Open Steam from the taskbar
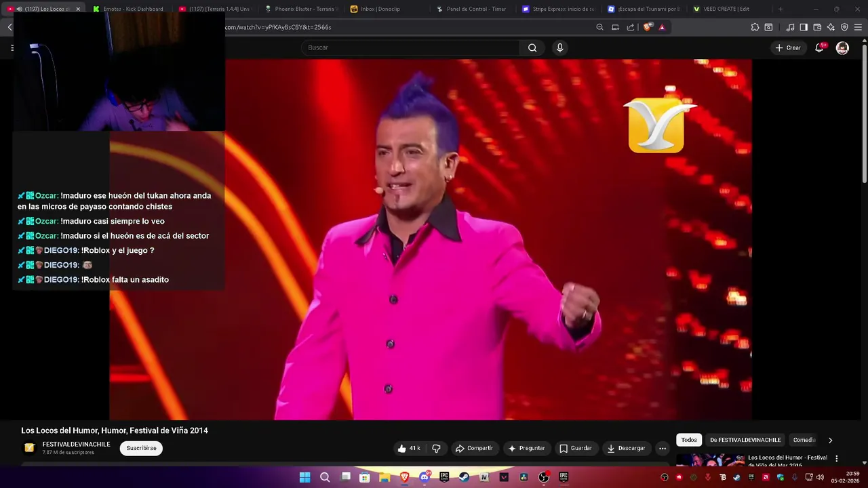 [465, 477]
